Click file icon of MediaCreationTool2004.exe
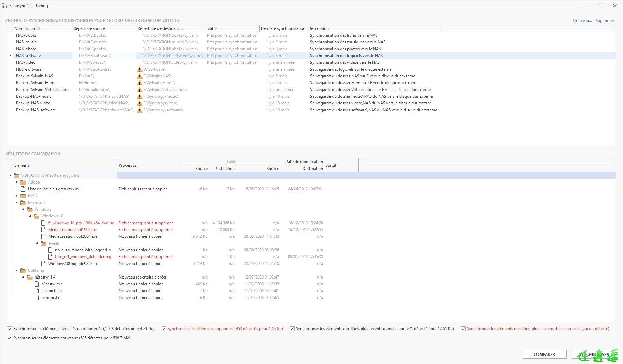623x364 pixels. tap(43, 236)
